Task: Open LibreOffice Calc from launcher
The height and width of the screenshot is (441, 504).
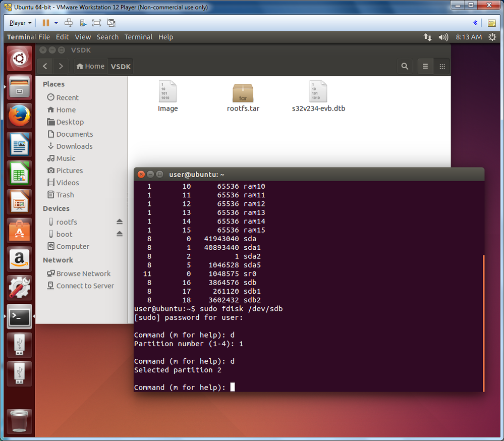Action: (x=19, y=173)
